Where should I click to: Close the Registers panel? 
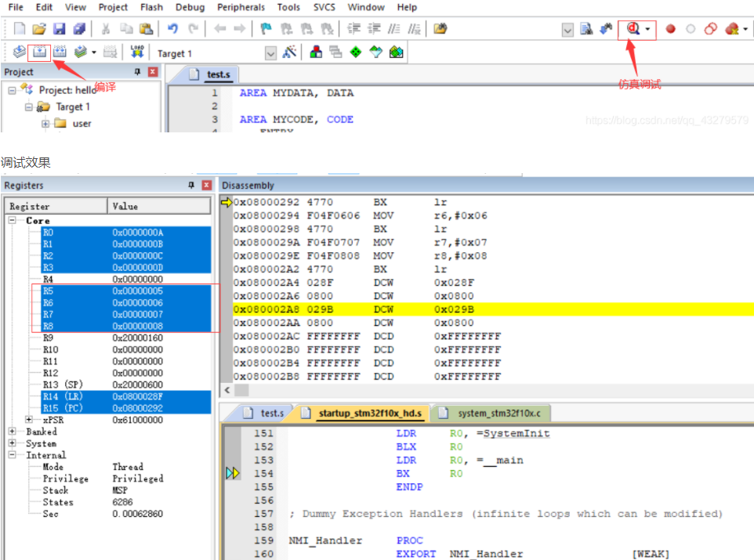pyautogui.click(x=206, y=186)
